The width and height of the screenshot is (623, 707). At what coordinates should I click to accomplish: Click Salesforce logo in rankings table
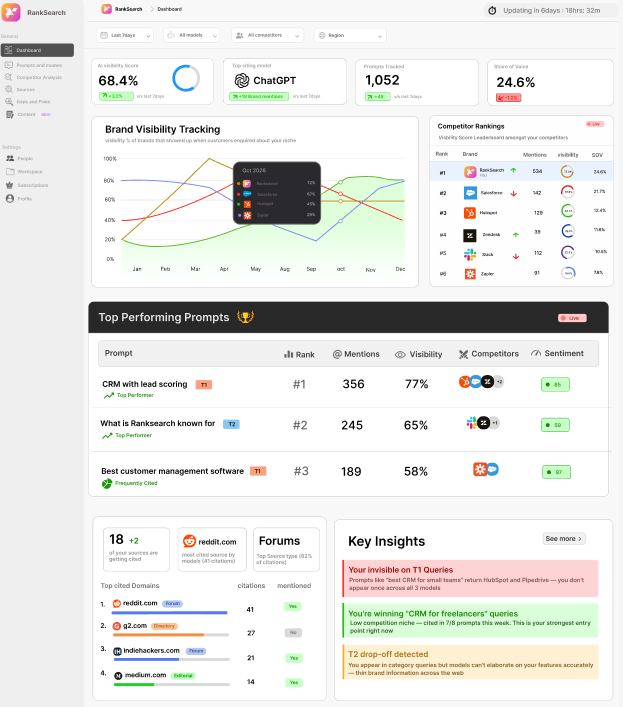[470, 193]
